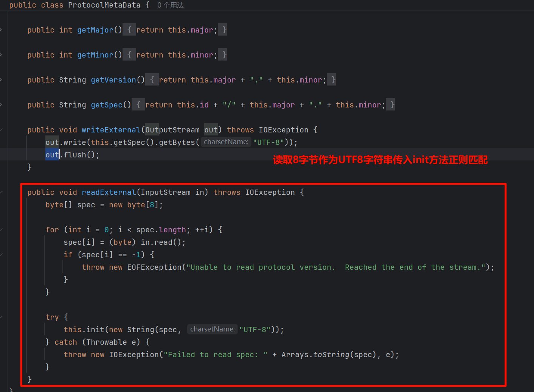Collapse the if spec[i] == -1 block

(x=2, y=255)
